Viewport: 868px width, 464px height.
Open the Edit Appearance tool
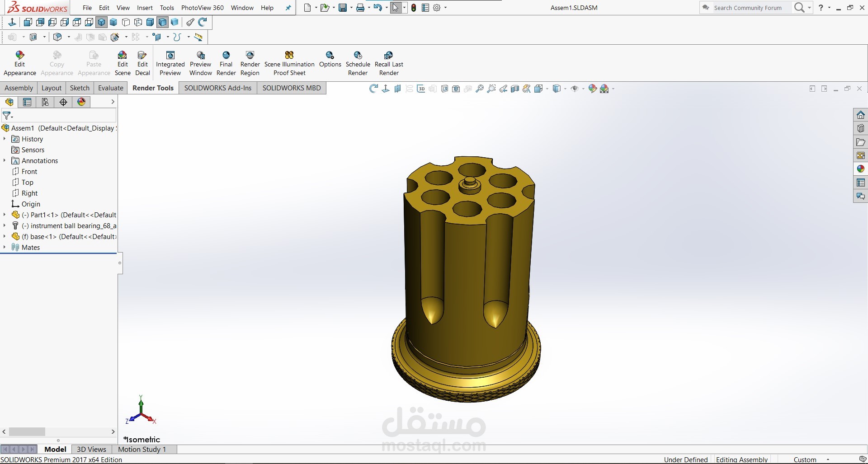(x=19, y=63)
